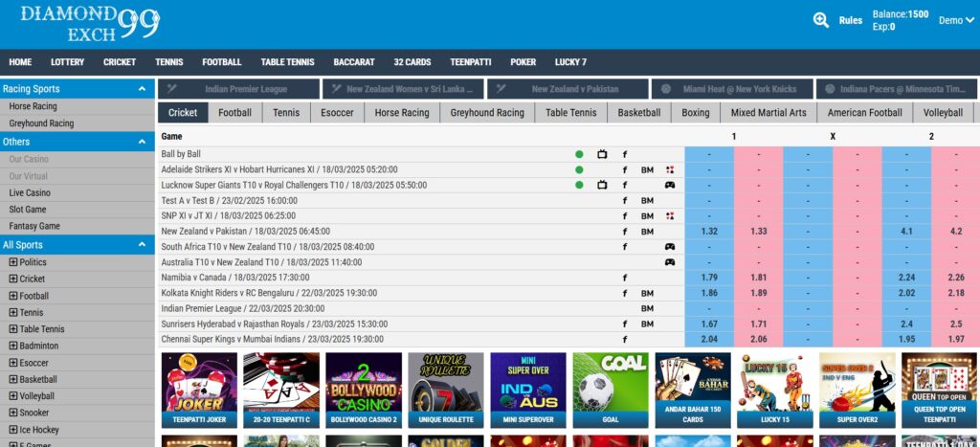The height and width of the screenshot is (447, 980).
Task: Click the 'f' fancy icon for Namibia v Canada
Action: (x=624, y=278)
